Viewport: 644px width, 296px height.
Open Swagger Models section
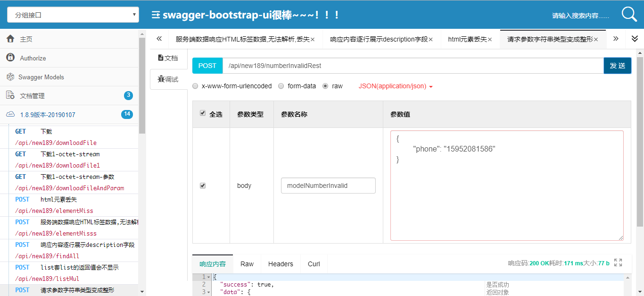(x=41, y=77)
